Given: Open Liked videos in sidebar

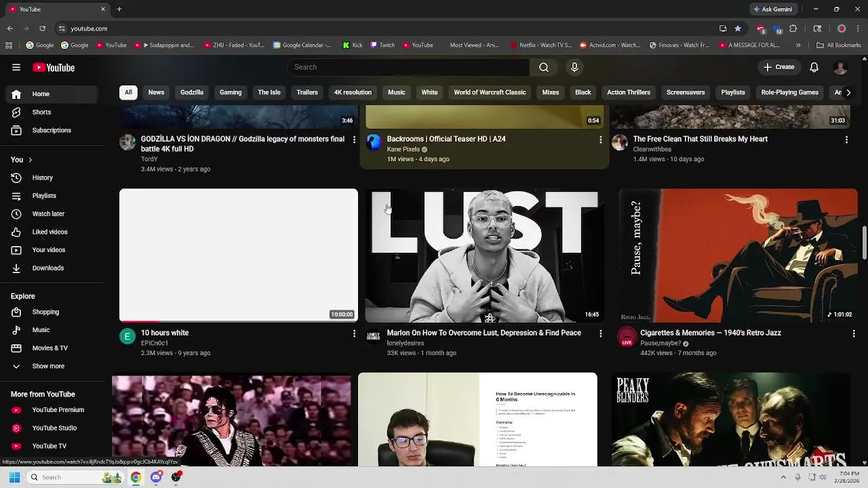Looking at the screenshot, I should click(52, 232).
